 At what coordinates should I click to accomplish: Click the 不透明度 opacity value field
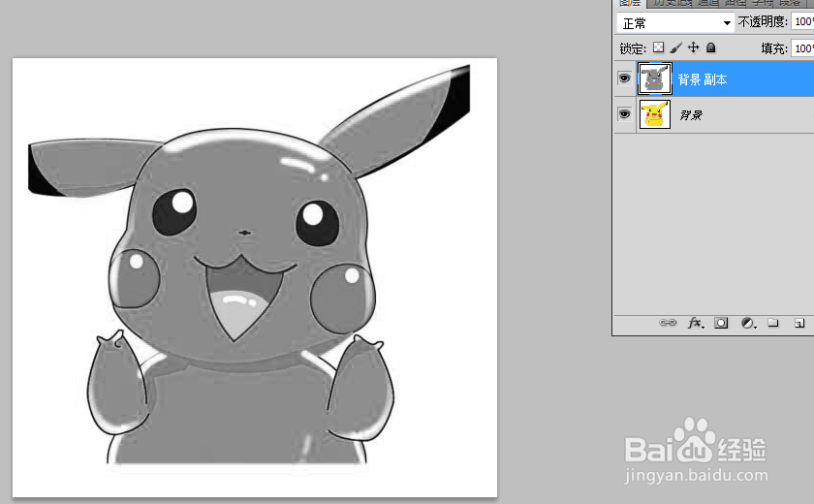tap(802, 21)
